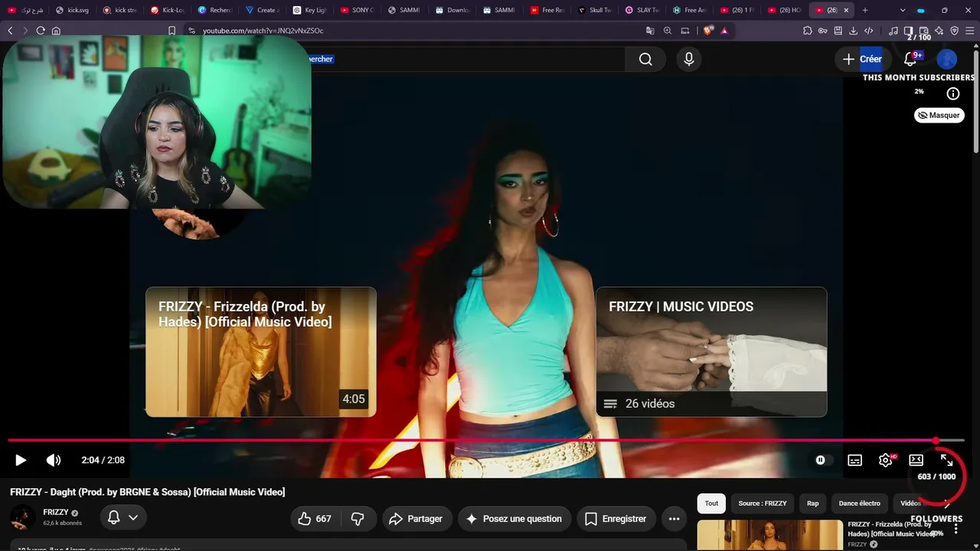
Task: Open the FRIZZY MUSIC VIDEOS playlist card
Action: pos(711,352)
